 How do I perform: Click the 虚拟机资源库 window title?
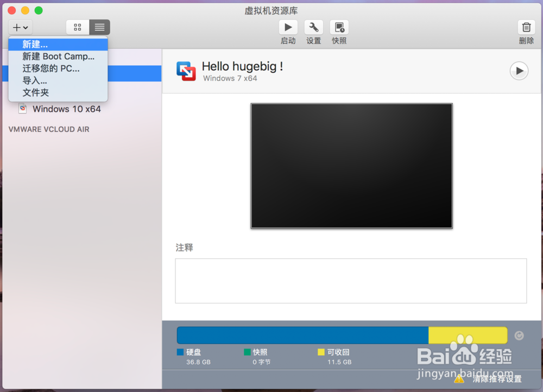271,11
